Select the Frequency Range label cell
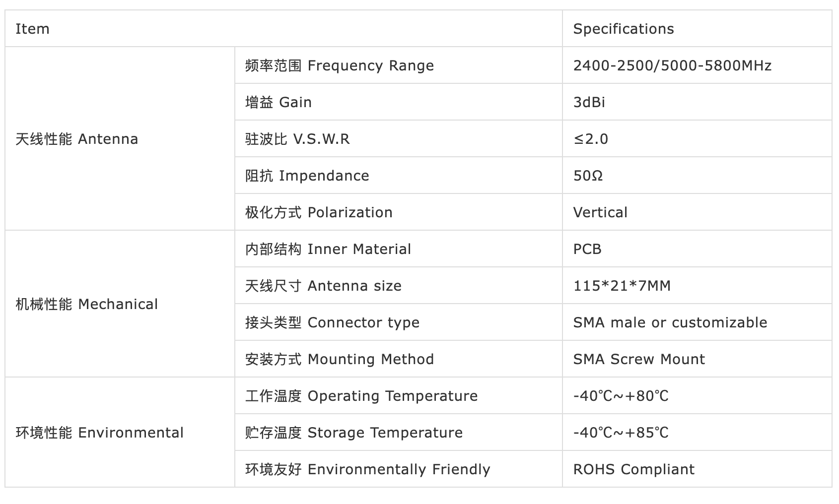This screenshot has width=839, height=504. [340, 65]
